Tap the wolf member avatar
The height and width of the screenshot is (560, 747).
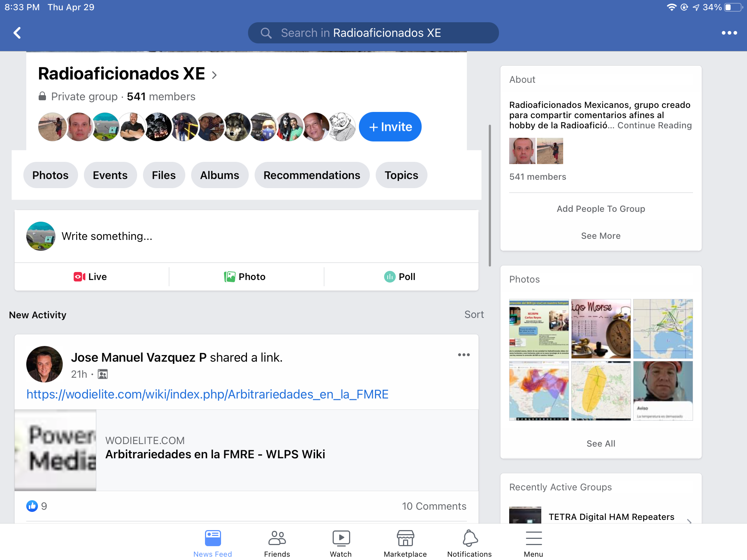click(237, 127)
